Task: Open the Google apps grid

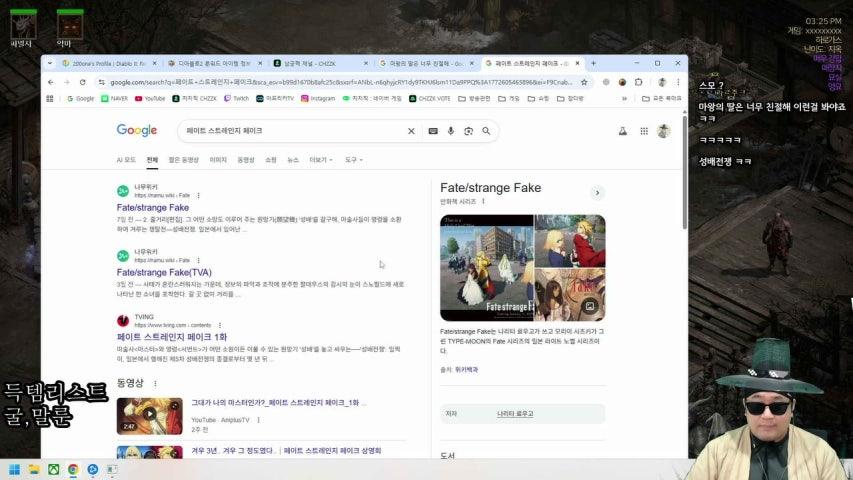Action: 642,131
